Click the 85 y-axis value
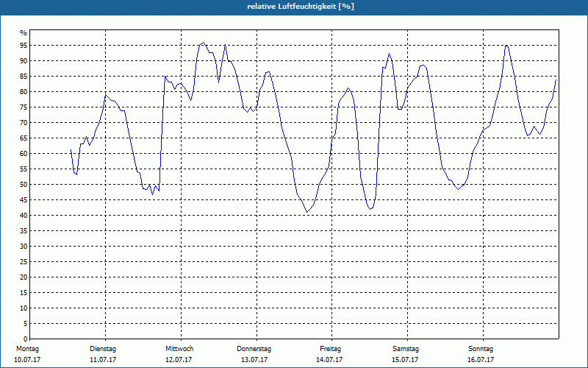The image size is (588, 368). pos(24,77)
